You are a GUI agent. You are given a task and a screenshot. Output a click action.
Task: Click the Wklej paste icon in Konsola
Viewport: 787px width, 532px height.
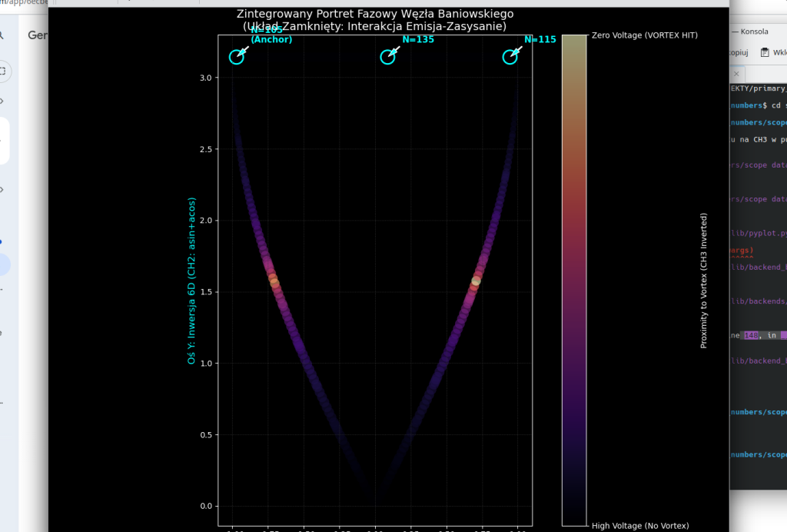click(x=765, y=52)
